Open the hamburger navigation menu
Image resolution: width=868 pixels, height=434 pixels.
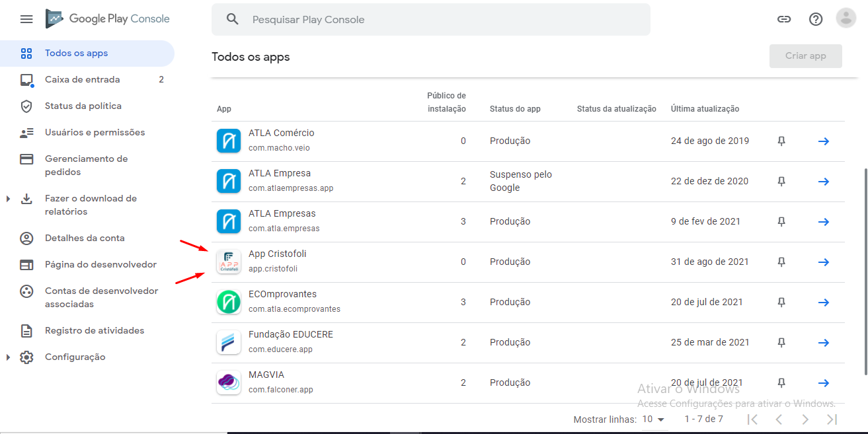tap(26, 19)
